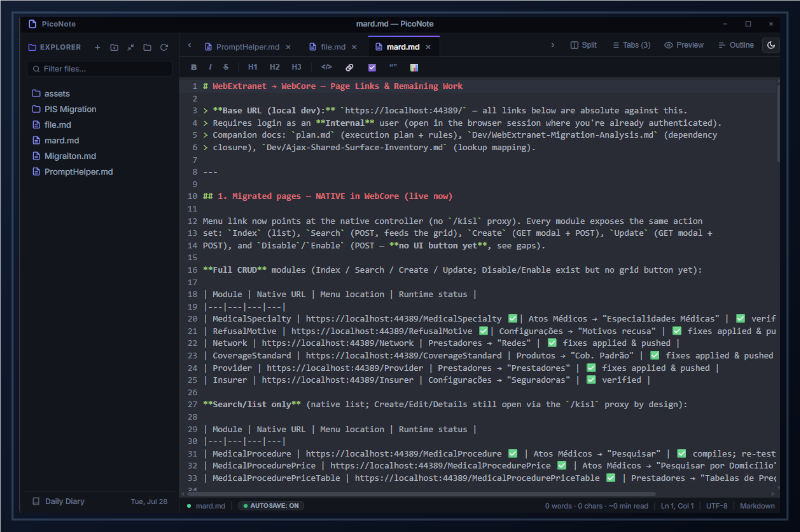Close the PromptHelper.md tab
Screen dimensions: 800x532
click(x=288, y=47)
